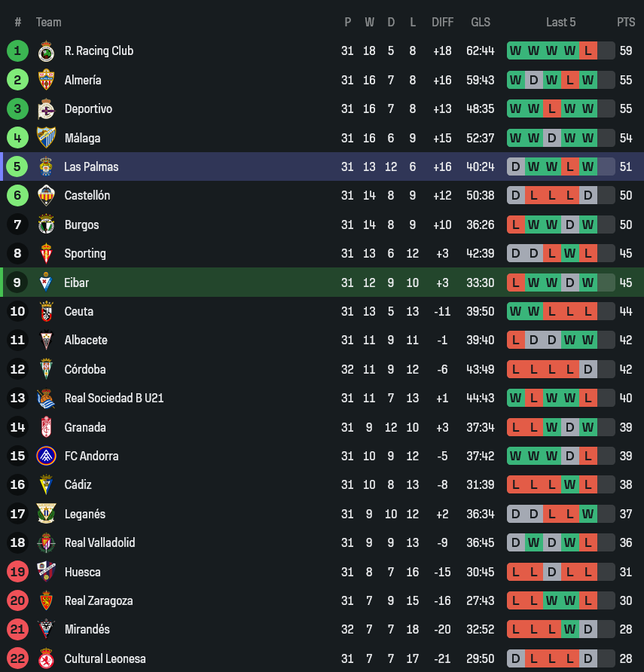Click the Almería team crest

point(46,80)
